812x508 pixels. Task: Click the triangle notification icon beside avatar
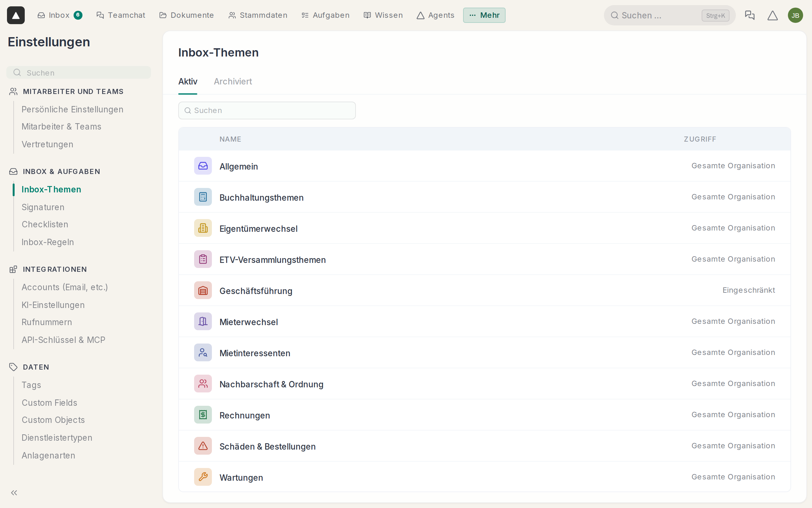(772, 15)
